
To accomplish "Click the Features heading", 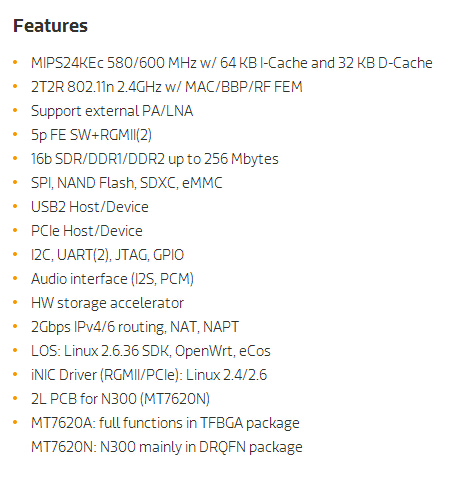I will 50,26.
